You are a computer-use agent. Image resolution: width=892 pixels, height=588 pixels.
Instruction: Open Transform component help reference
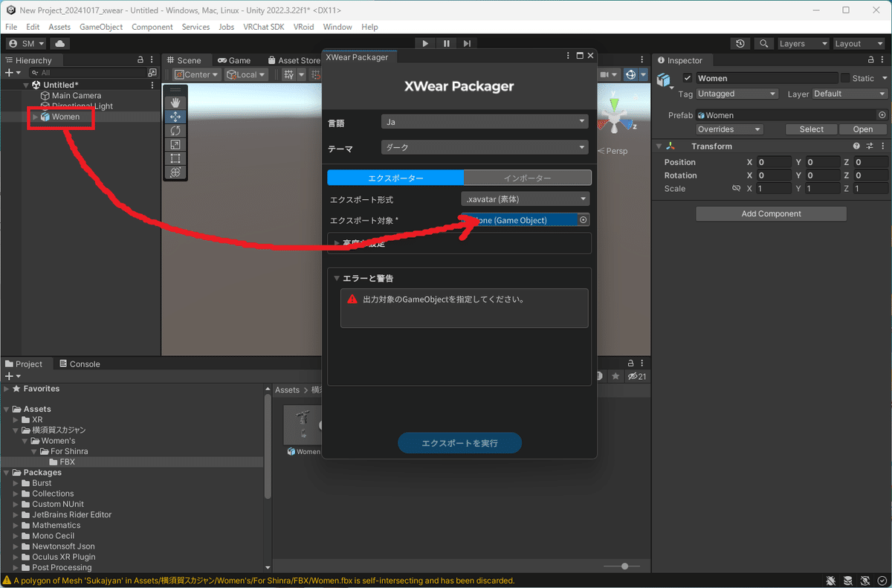point(856,146)
